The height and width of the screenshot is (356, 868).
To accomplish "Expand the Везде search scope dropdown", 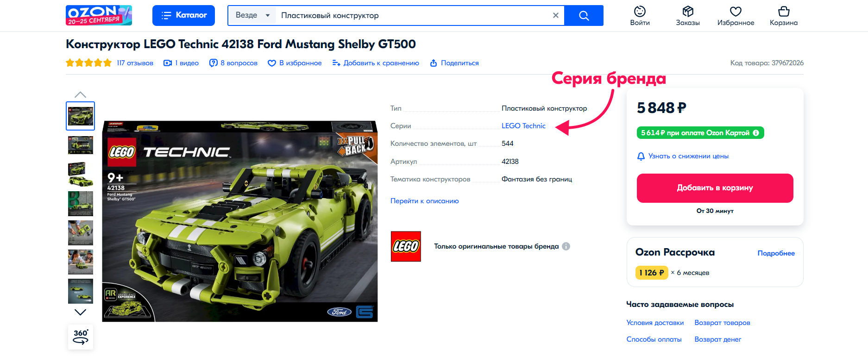I will click(252, 16).
